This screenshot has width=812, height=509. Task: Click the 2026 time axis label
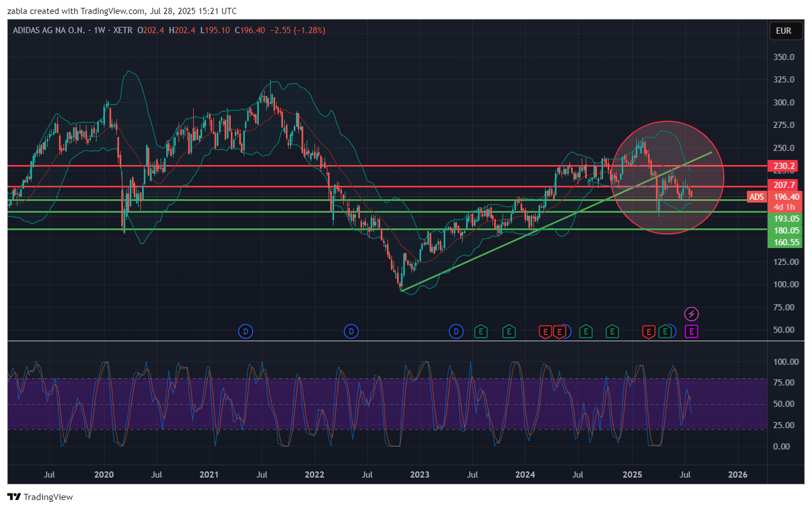click(x=737, y=475)
